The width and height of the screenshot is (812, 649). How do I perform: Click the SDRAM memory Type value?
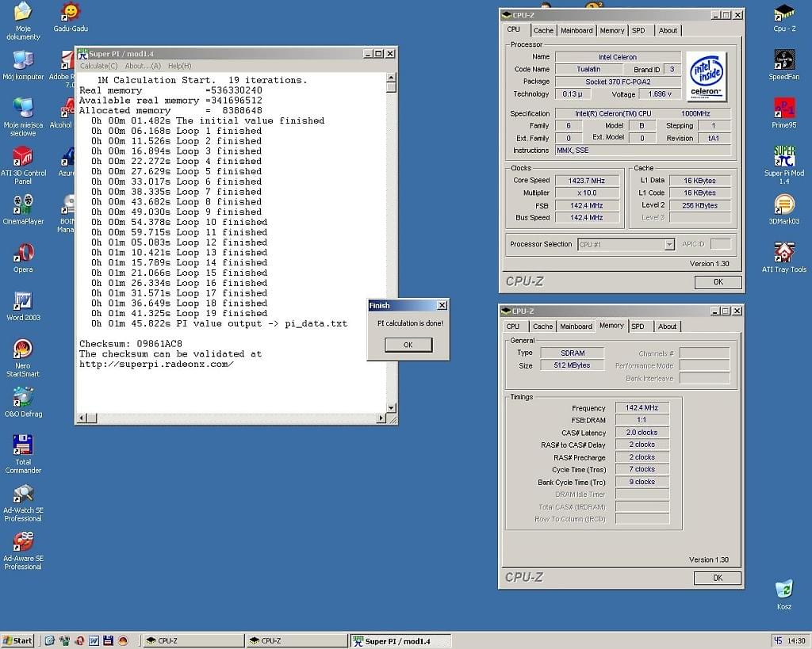click(573, 353)
